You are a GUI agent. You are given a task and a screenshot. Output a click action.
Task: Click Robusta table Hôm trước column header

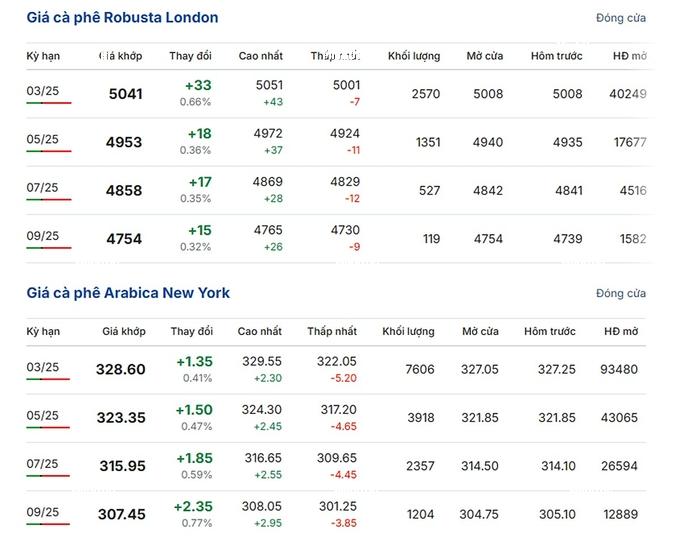click(x=556, y=56)
